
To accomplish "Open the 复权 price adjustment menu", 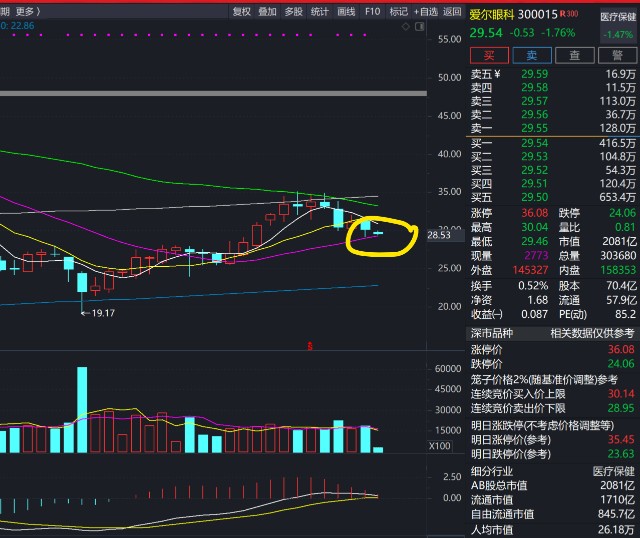I will (241, 12).
